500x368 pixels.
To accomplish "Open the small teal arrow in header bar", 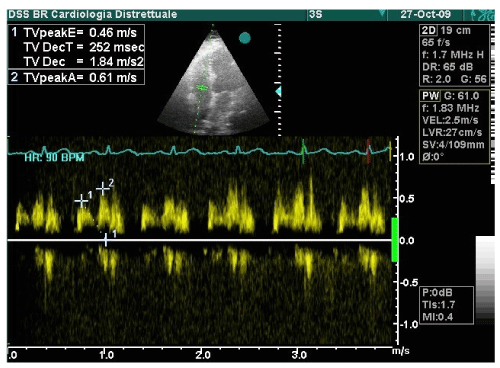I will click(382, 13).
